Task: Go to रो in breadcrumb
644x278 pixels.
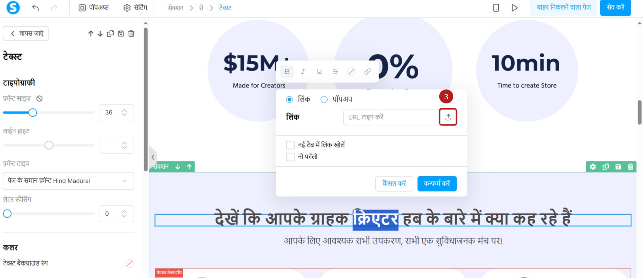Action: point(201,8)
